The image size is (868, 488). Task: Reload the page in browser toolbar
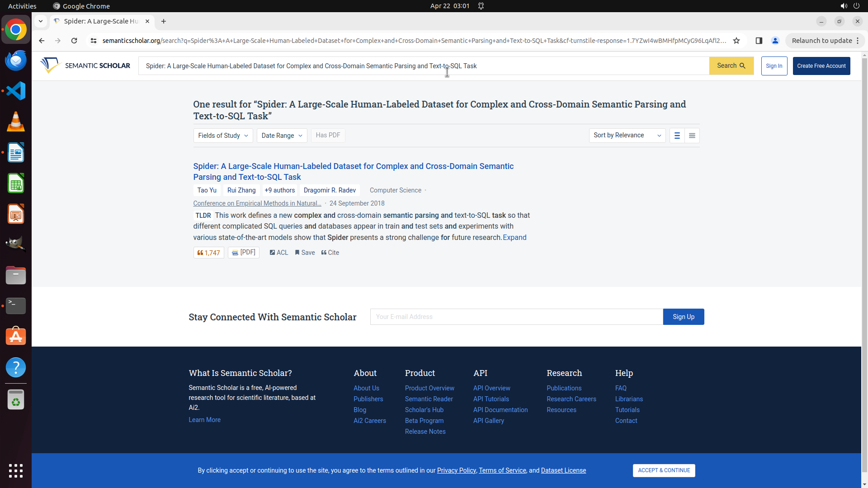[x=74, y=41]
